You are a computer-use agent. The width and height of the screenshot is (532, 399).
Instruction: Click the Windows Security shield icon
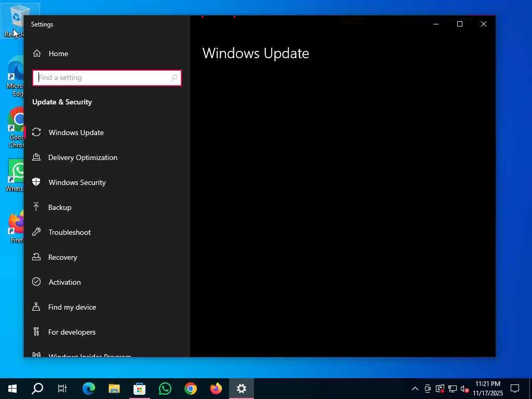tap(36, 182)
